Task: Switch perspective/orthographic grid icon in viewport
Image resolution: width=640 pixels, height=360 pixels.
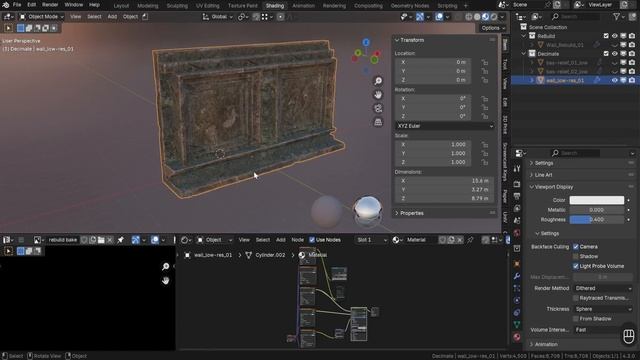Action: [x=378, y=122]
